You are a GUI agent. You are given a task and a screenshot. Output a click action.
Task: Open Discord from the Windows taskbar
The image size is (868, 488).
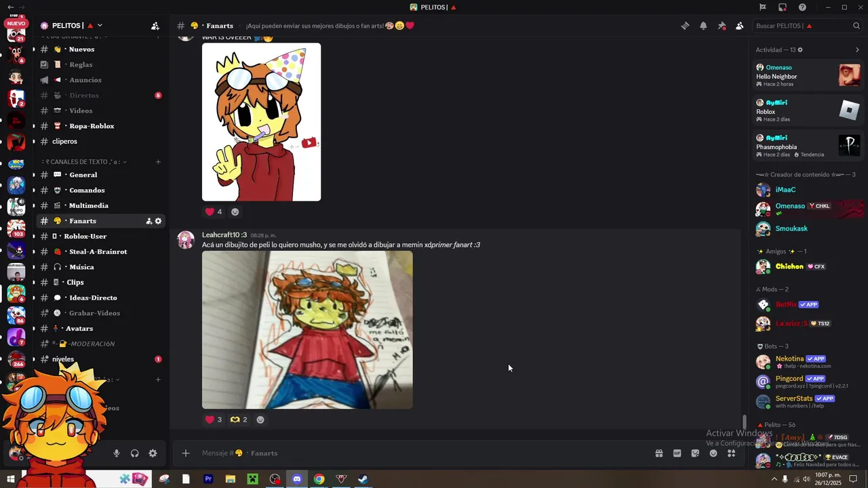tap(296, 479)
